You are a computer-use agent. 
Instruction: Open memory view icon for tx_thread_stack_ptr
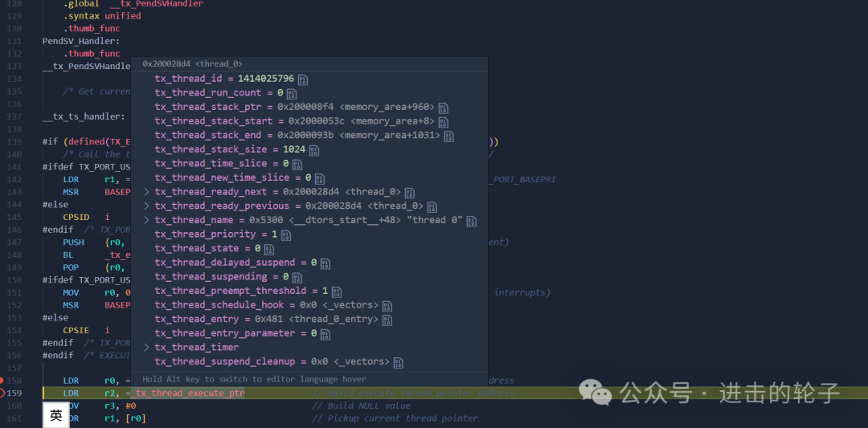point(444,108)
